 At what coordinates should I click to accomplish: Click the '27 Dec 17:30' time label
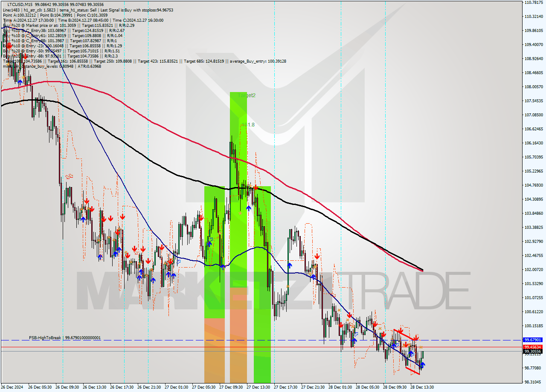pos(286,387)
